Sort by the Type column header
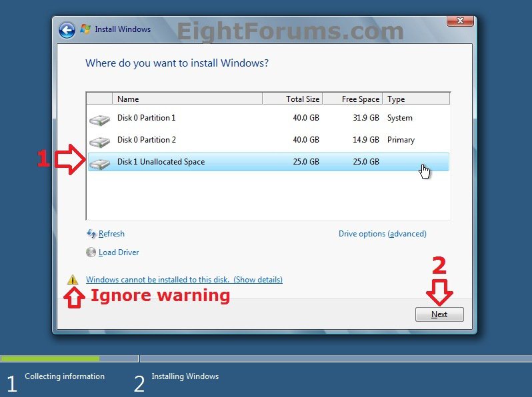532x397 pixels. 416,99
